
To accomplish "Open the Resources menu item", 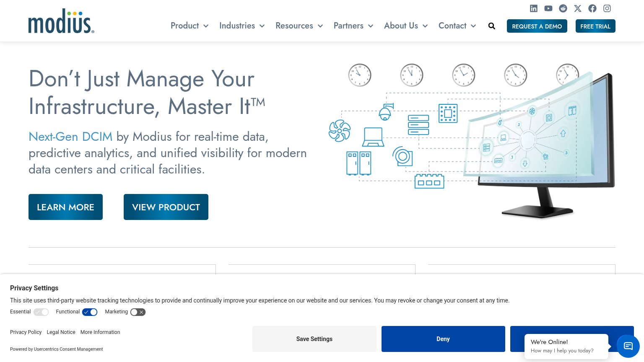I will click(x=294, y=26).
